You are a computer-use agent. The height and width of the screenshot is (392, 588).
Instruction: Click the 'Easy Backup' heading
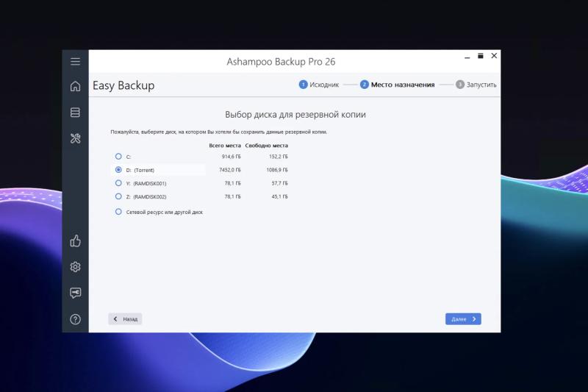[123, 85]
